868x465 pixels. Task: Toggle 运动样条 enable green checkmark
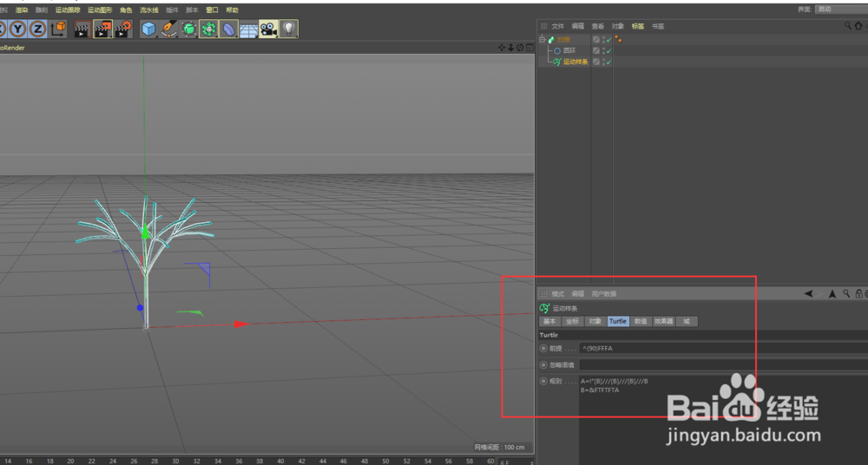pyautogui.click(x=609, y=62)
